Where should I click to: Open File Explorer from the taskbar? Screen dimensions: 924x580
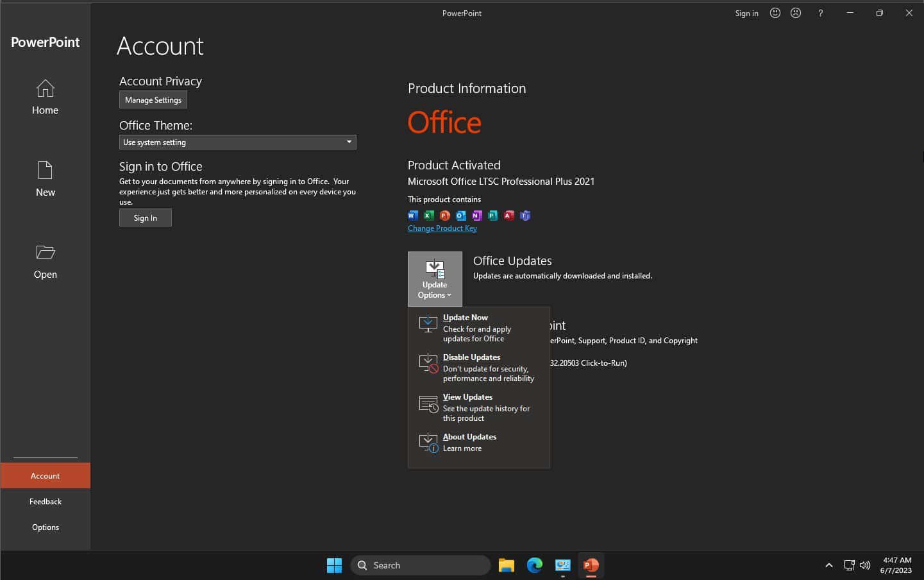click(x=507, y=565)
